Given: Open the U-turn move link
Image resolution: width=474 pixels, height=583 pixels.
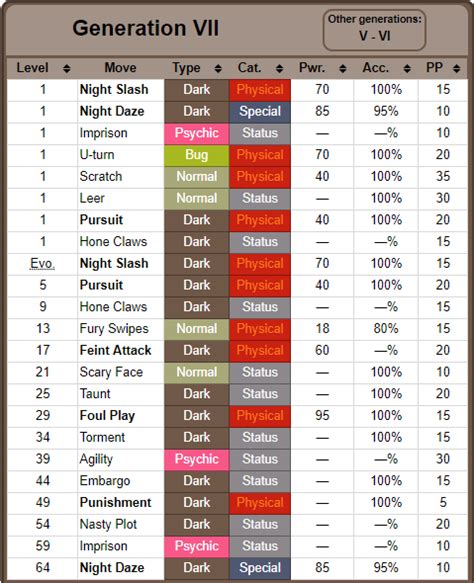Looking at the screenshot, I should [x=97, y=155].
